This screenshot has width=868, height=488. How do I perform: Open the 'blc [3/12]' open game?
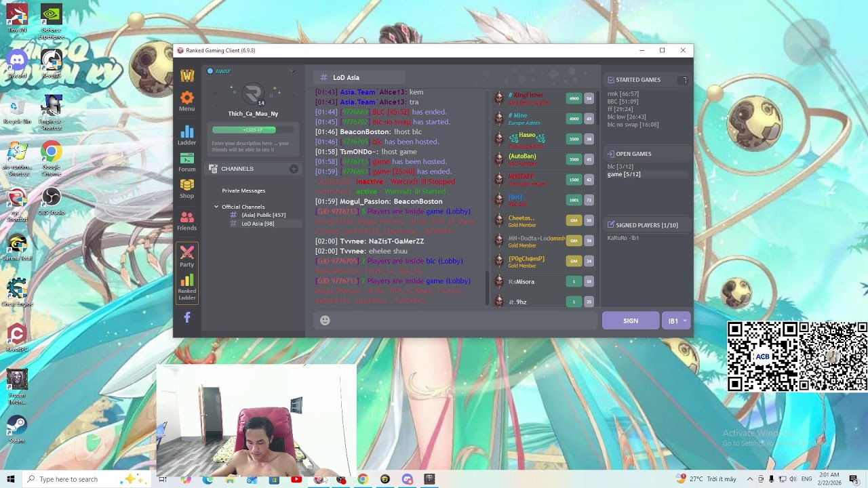[x=620, y=166]
